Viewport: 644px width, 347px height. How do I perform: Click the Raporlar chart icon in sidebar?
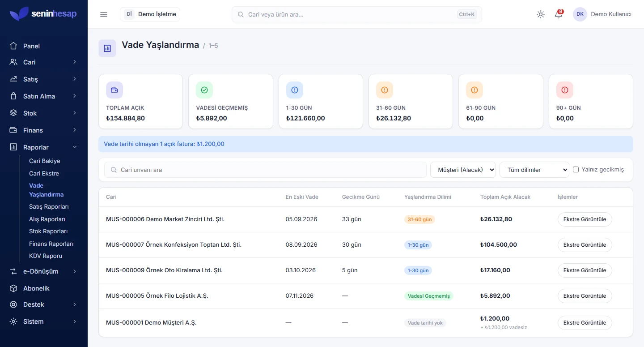13,147
